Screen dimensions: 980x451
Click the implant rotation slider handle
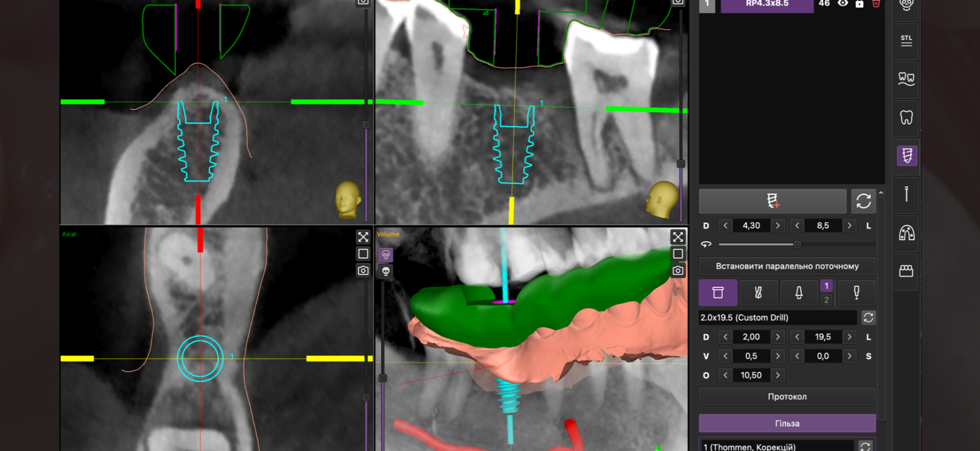797,244
